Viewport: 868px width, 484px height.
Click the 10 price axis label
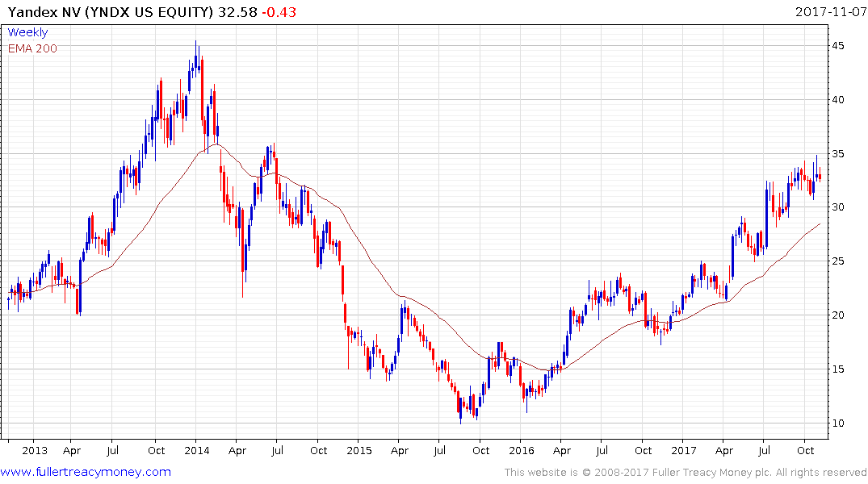tap(837, 423)
